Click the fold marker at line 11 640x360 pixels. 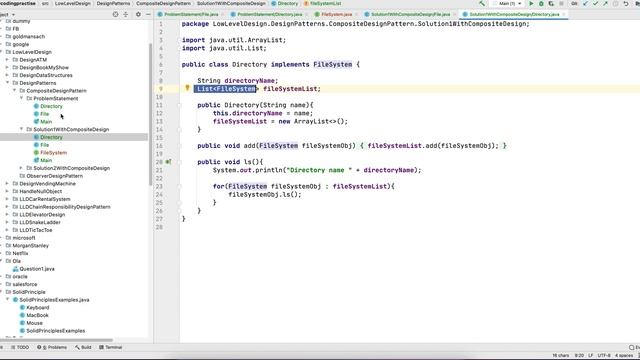point(179,105)
